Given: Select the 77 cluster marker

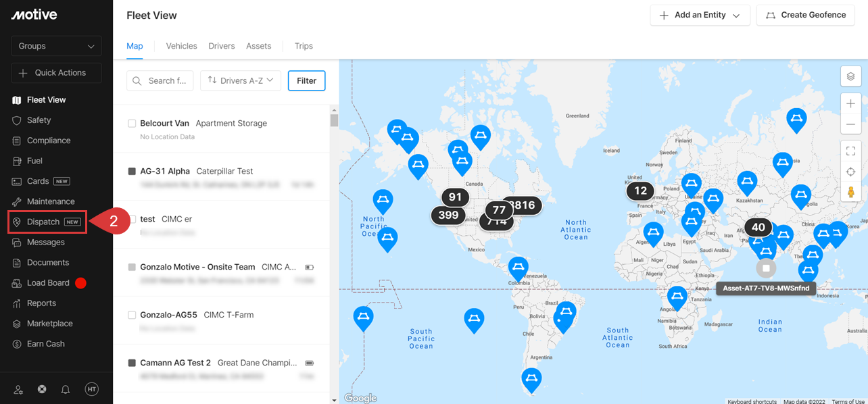Looking at the screenshot, I should (x=499, y=209).
